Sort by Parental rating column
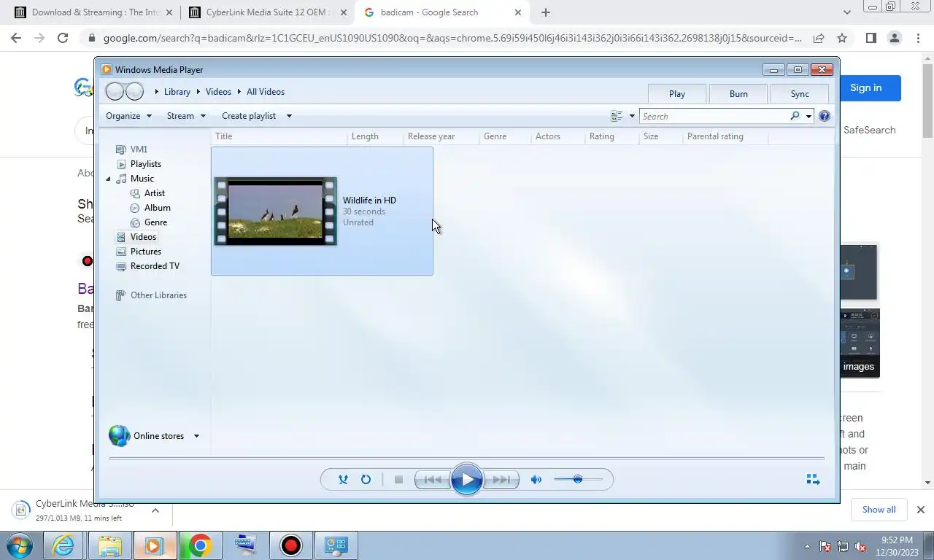Screen dimensions: 934x560 tap(725, 136)
